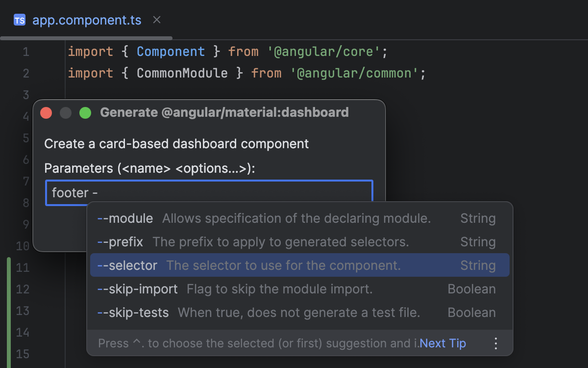Open the Next Tip link
This screenshot has width=588, height=368.
point(442,343)
